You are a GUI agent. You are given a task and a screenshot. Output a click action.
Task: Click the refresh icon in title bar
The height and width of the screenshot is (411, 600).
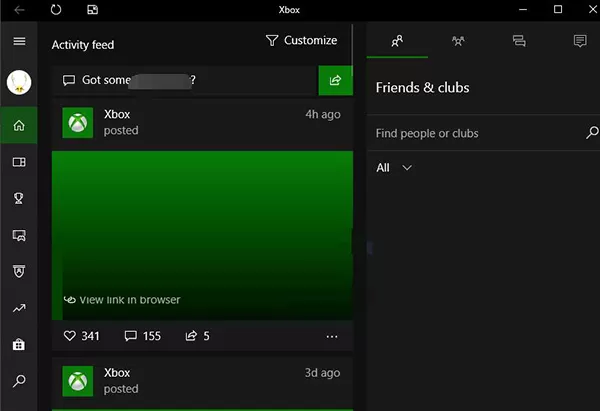tap(56, 9)
